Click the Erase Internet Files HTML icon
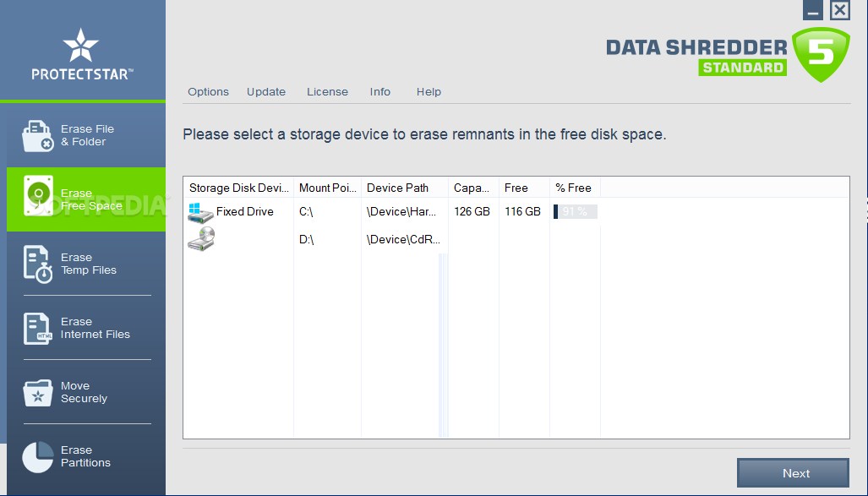This screenshot has width=868, height=496. point(38,328)
